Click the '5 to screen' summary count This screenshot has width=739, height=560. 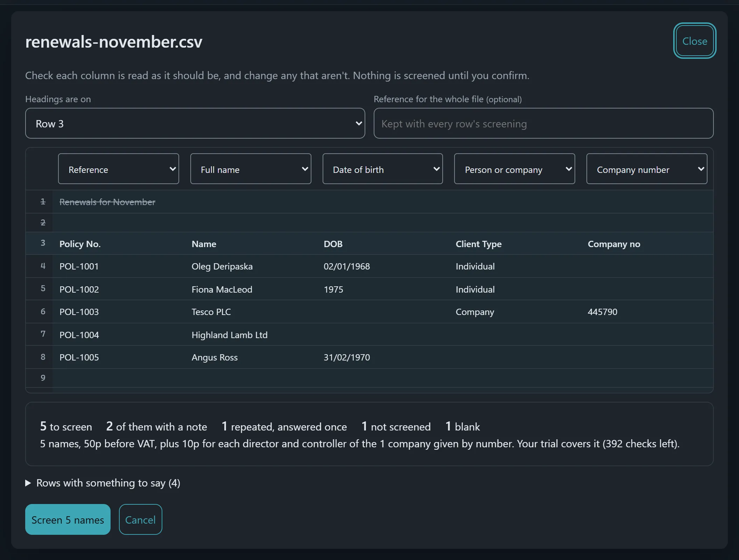click(x=66, y=426)
